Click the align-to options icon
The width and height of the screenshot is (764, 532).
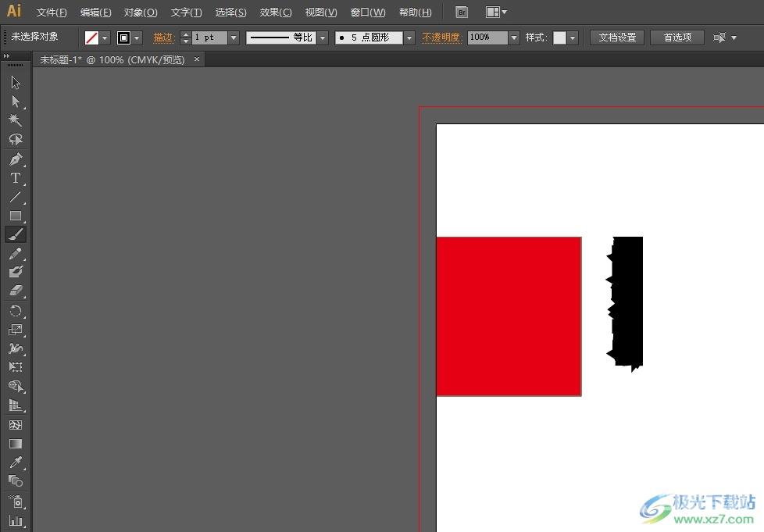[x=719, y=37]
